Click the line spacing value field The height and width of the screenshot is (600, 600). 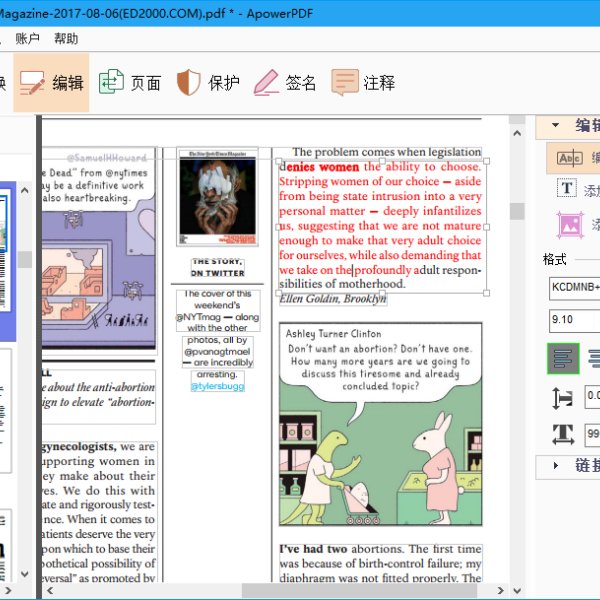coord(592,397)
